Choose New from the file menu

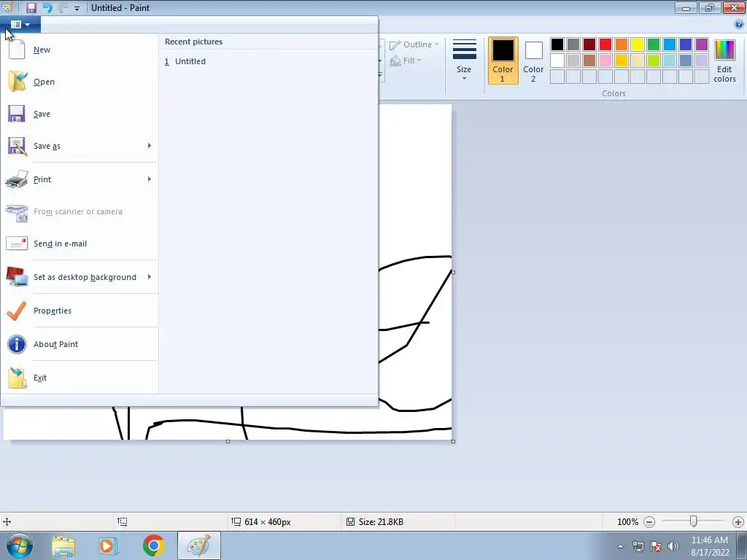tap(79, 50)
